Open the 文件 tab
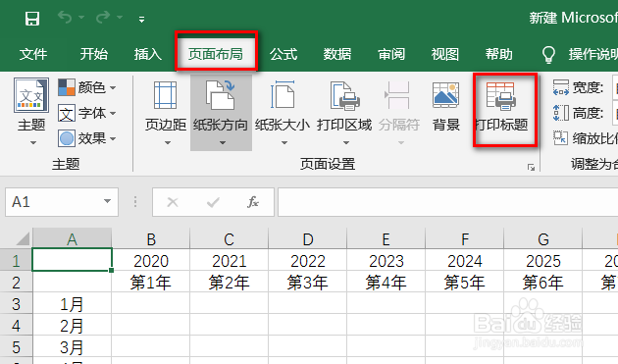 [33, 54]
